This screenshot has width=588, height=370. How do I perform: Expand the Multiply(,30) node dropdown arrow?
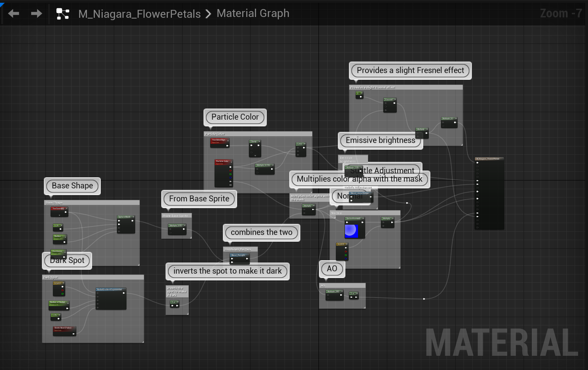coord(342,291)
